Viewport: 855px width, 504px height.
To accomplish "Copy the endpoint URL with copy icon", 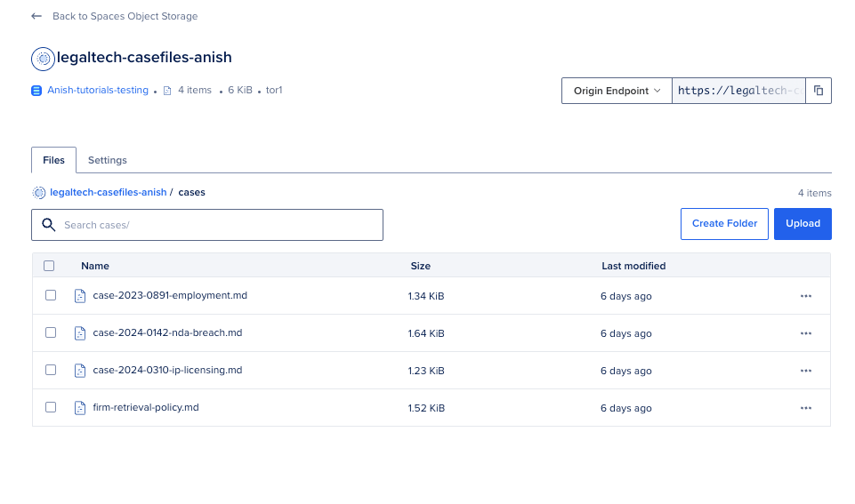I will pyautogui.click(x=819, y=91).
